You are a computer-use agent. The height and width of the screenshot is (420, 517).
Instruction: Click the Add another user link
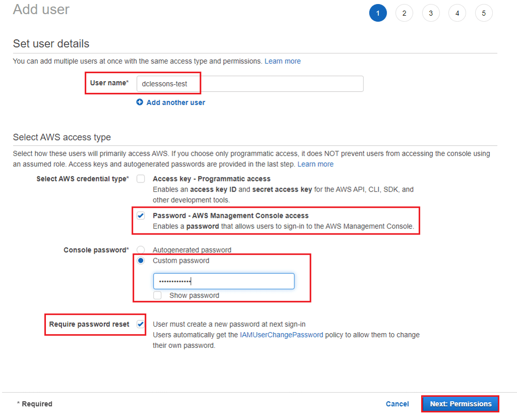click(176, 103)
